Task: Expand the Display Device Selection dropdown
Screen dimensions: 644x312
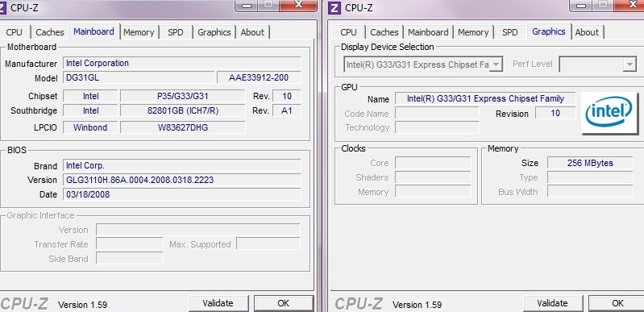Action: tap(497, 64)
